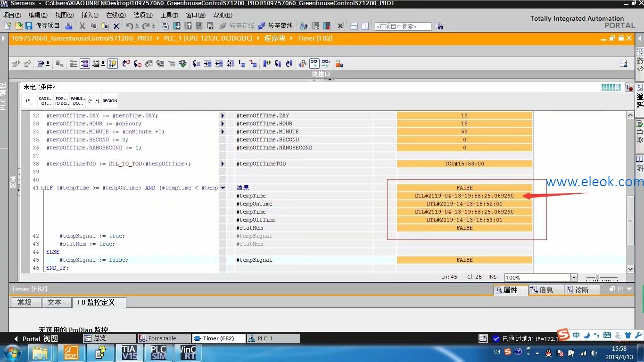The width and height of the screenshot is (644, 362).
Task: Collapse the IF statement result details
Action: click(223, 188)
